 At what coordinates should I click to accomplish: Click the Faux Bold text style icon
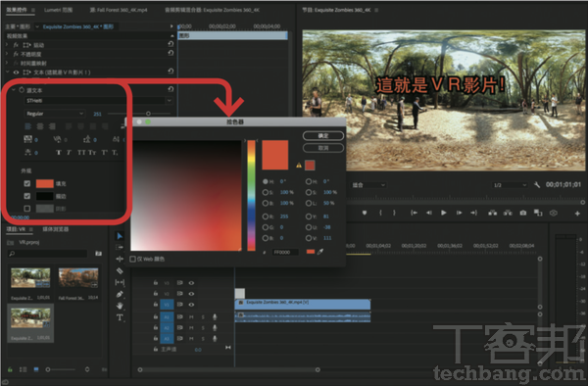click(x=58, y=153)
